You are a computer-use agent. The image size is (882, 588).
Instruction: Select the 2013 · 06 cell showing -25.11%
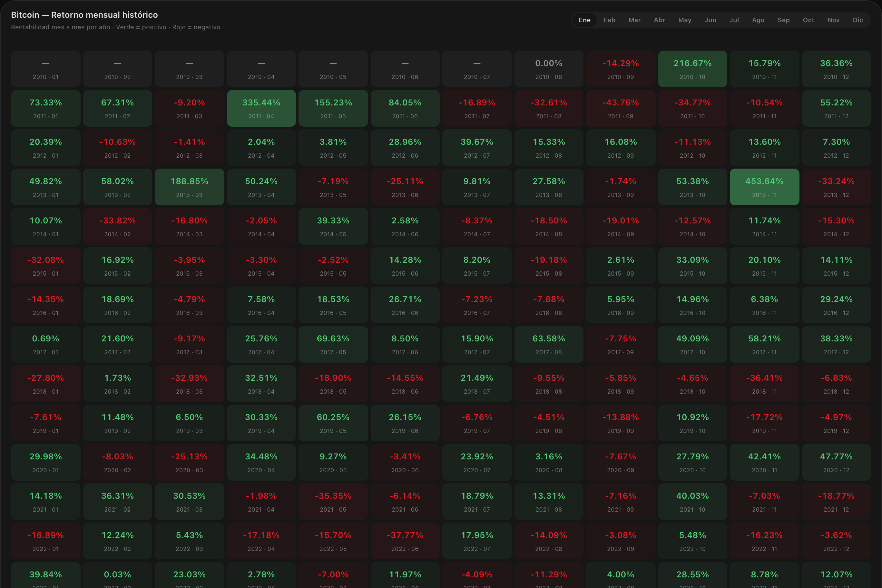click(x=405, y=187)
